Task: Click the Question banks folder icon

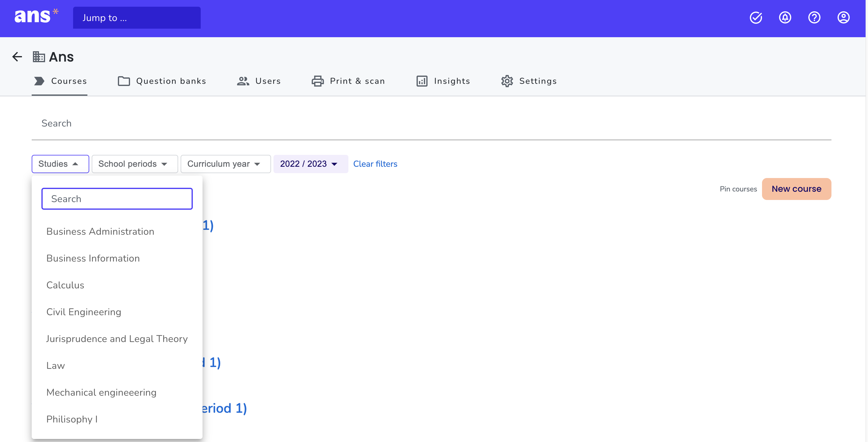Action: click(x=124, y=81)
